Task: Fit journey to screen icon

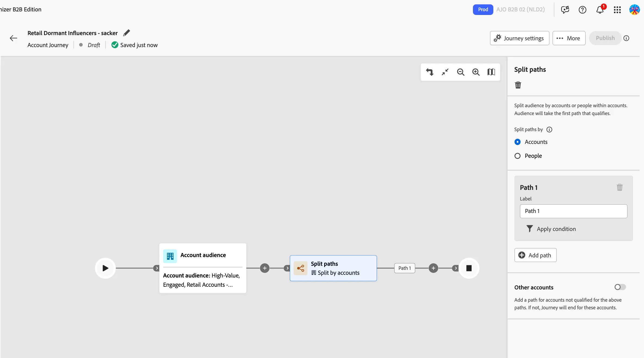Action: (x=445, y=72)
